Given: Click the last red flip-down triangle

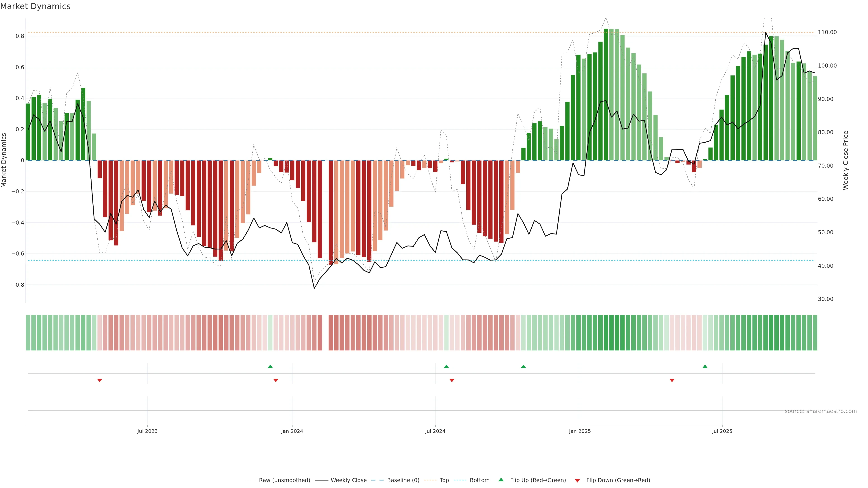Looking at the screenshot, I should tap(672, 380).
